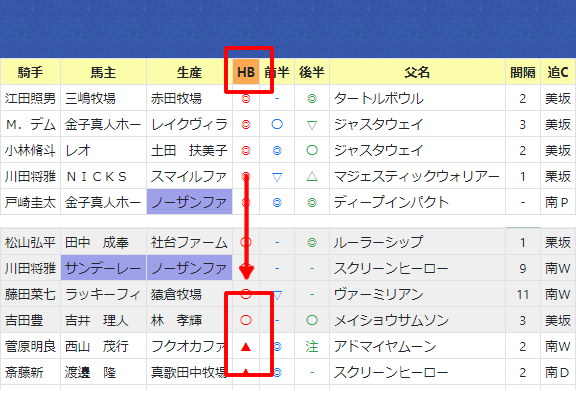Sort by the 生産 column header

click(189, 72)
